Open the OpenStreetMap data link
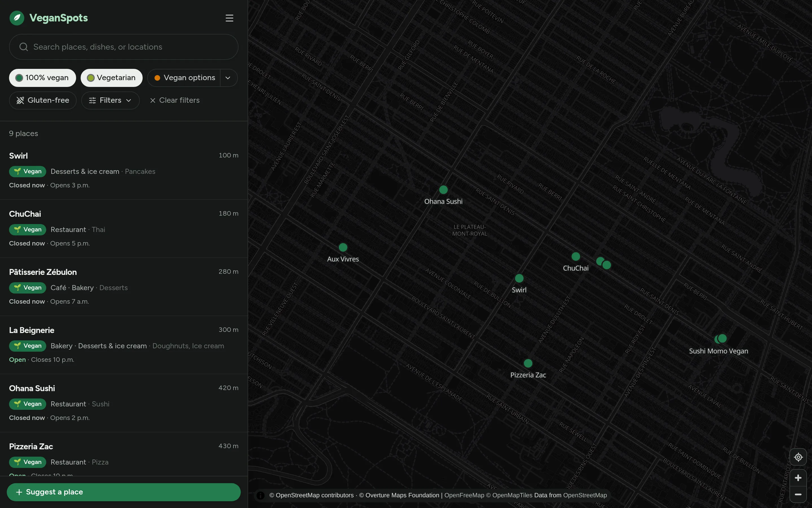The image size is (812, 508). pyautogui.click(x=585, y=495)
